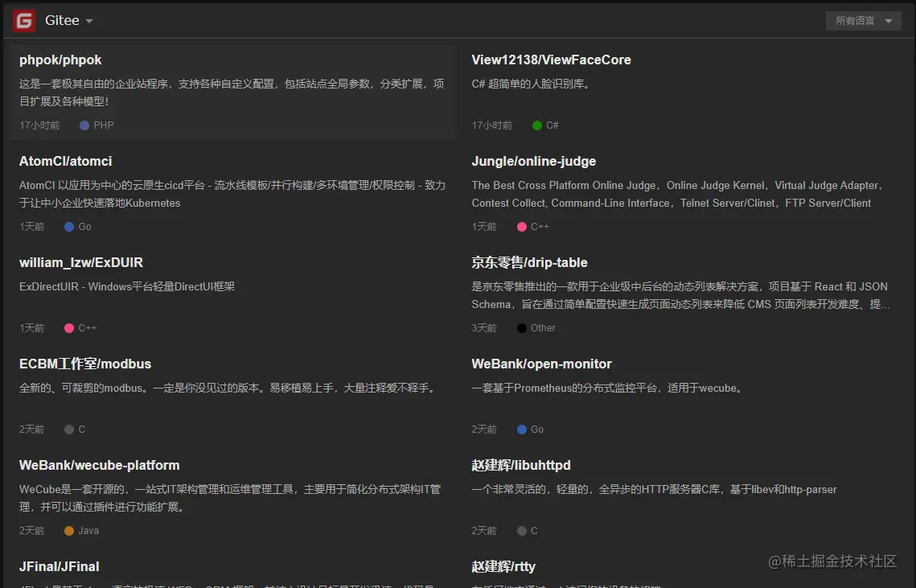Open the WeBank/open-monitor repository
This screenshot has height=588, width=916.
tap(541, 364)
